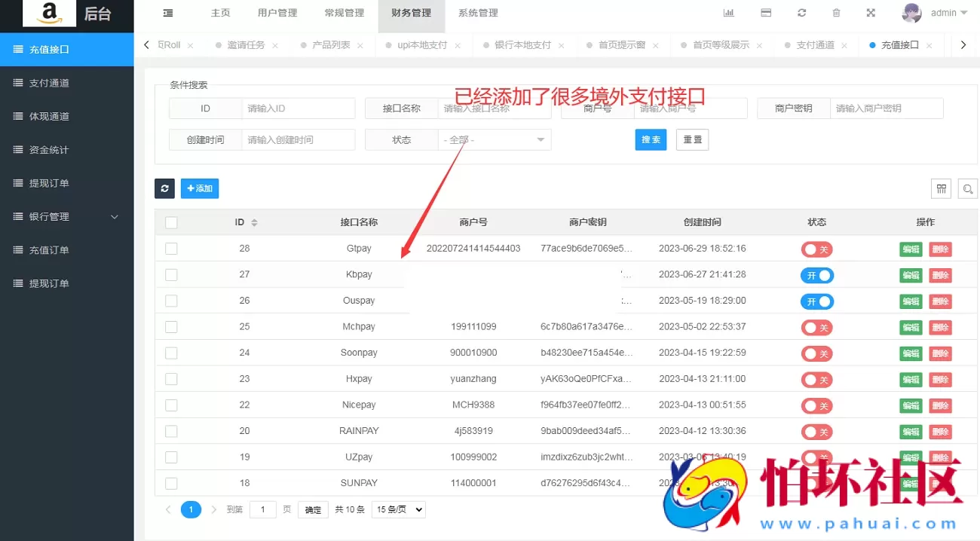This screenshot has height=541, width=980.
Task: Sort the table by the ID column arrows
Action: pyautogui.click(x=254, y=222)
